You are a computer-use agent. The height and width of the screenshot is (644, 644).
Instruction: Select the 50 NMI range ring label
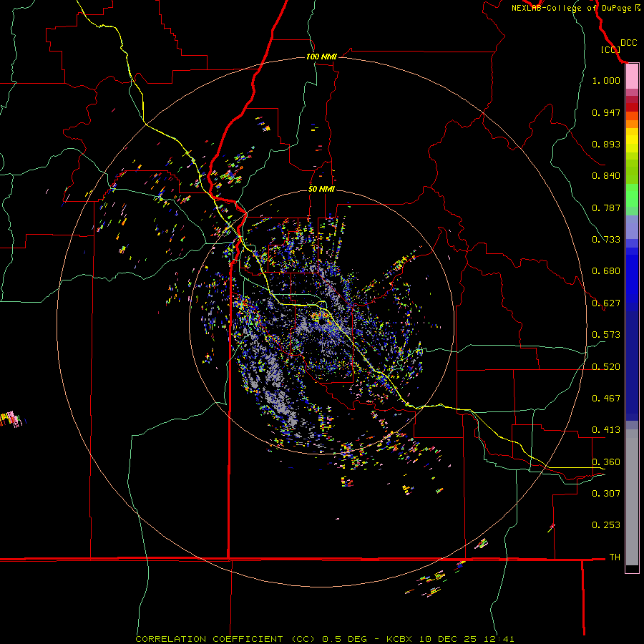click(321, 189)
